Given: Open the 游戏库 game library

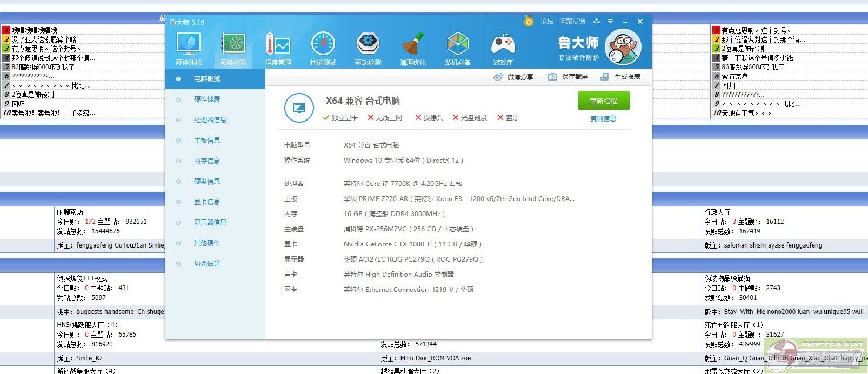Looking at the screenshot, I should click(503, 49).
